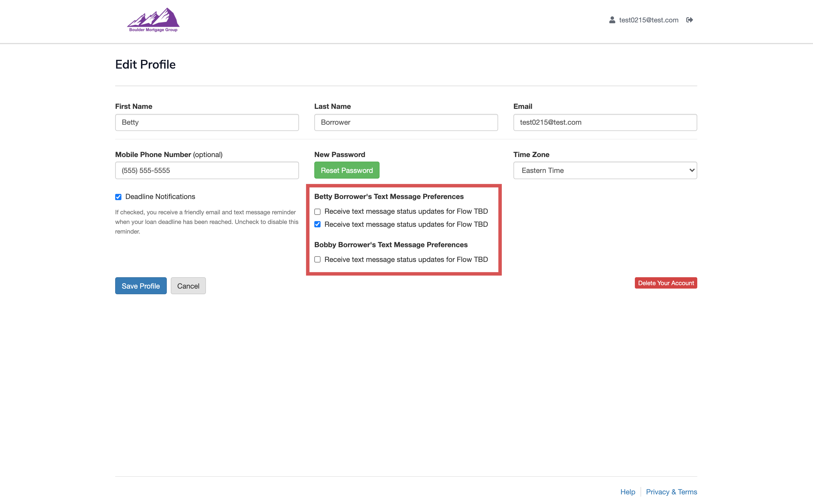Uncheck Betty Borrower's second text update checkbox
This screenshot has width=813, height=504.
(x=317, y=224)
